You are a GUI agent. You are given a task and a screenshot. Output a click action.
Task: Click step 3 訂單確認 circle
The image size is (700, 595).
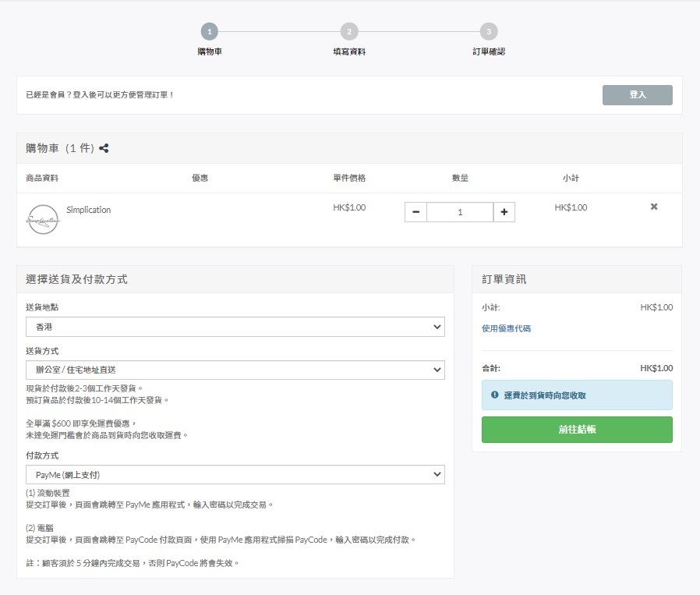(489, 32)
